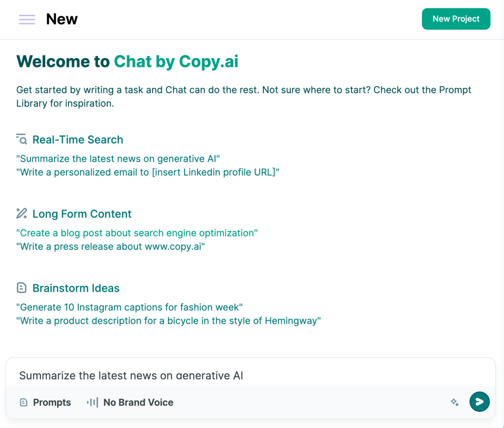Choose the search engine optimization blog prompt

point(137,233)
